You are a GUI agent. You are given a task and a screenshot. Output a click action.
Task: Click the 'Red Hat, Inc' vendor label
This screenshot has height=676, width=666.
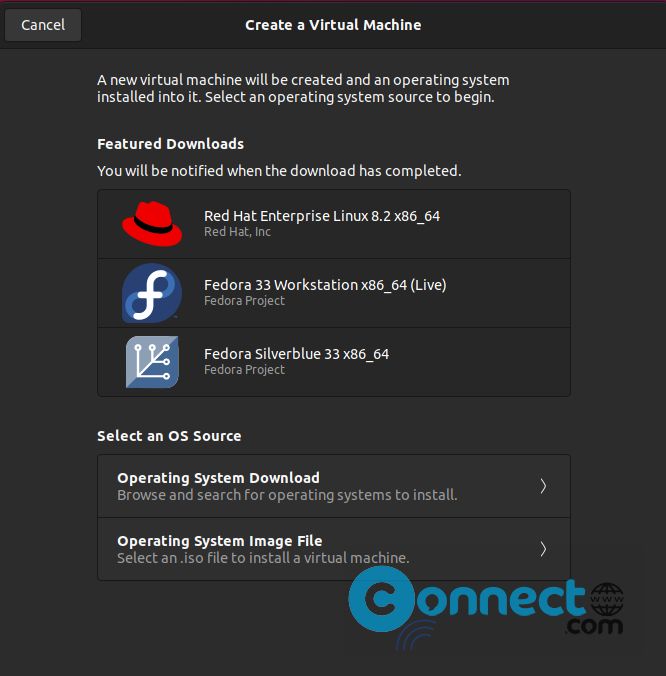(238, 232)
